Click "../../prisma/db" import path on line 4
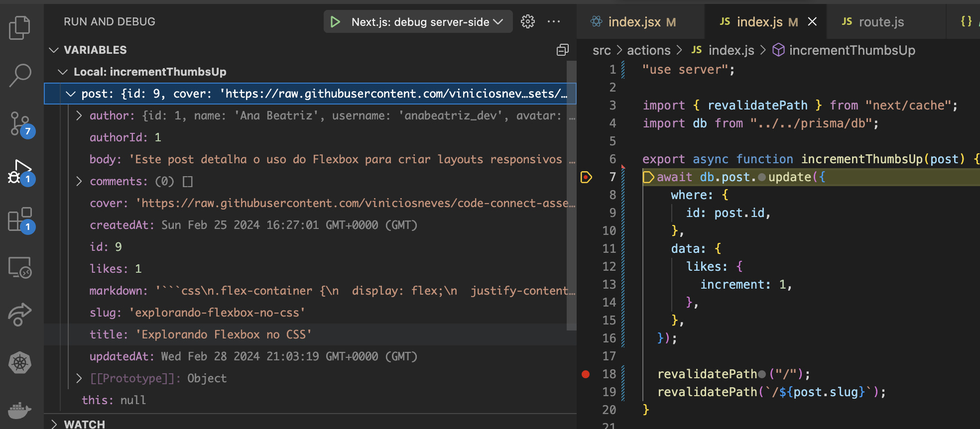Screen dimensions: 980x429 (x=811, y=123)
